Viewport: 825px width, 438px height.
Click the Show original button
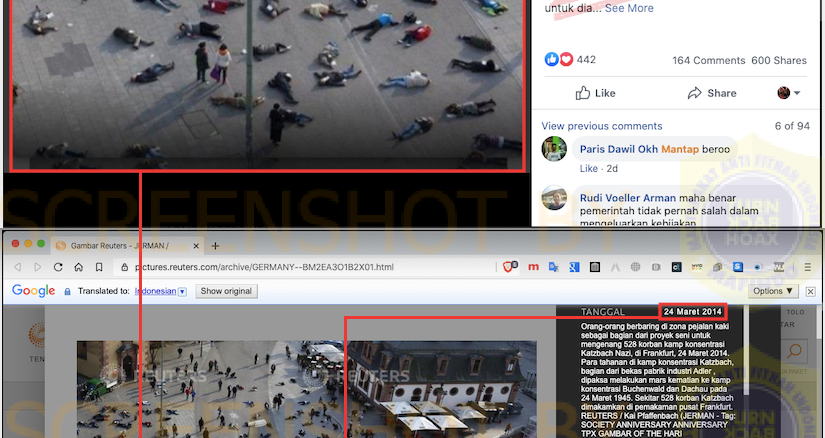coord(226,291)
